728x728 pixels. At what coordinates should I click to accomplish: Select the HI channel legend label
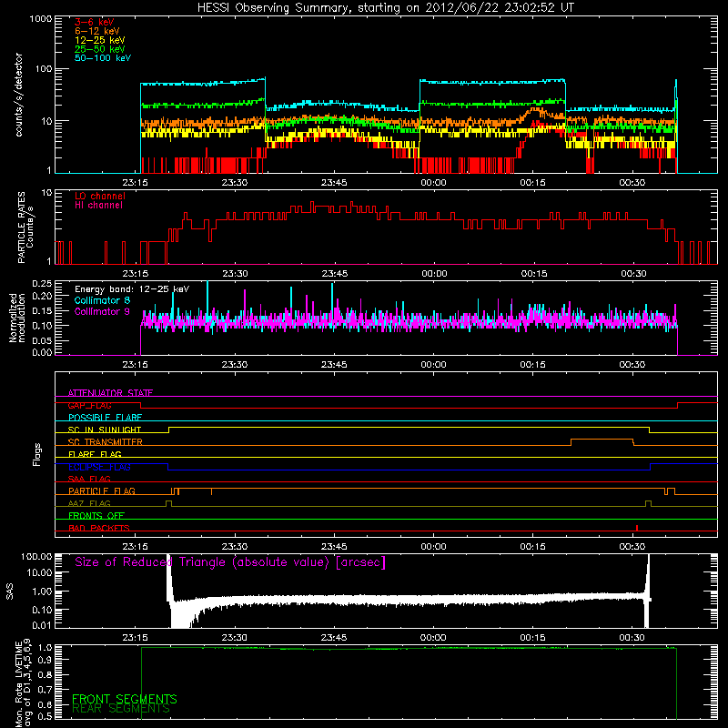coord(98,206)
